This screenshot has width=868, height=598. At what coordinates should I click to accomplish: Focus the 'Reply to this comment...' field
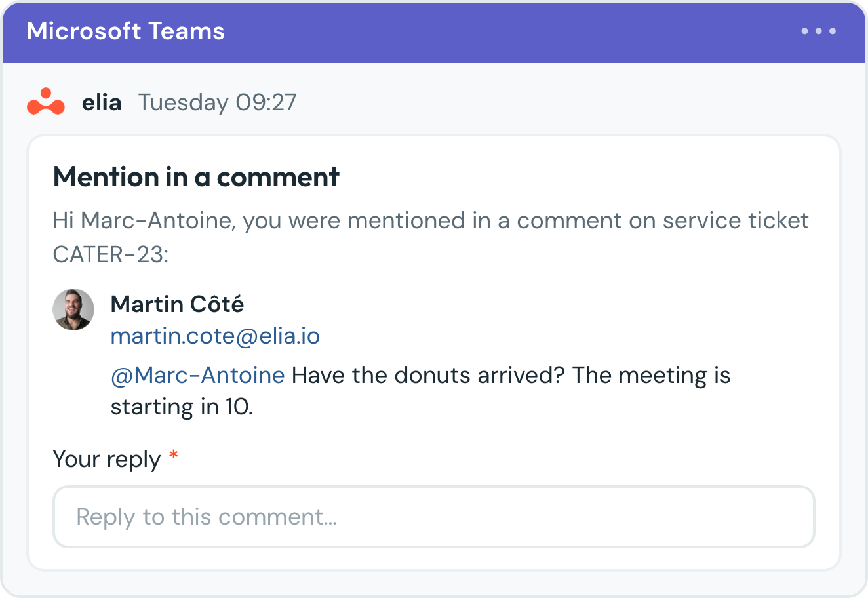click(433, 517)
